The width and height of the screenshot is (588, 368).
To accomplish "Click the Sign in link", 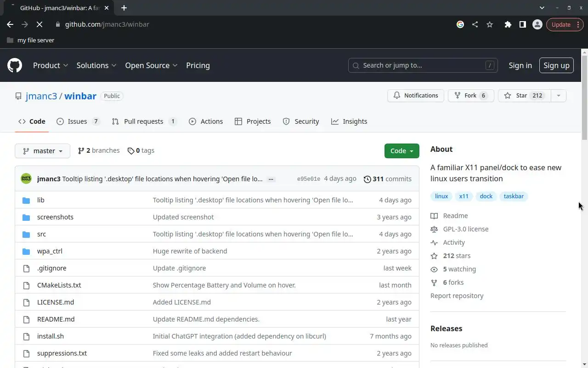I will pyautogui.click(x=520, y=65).
